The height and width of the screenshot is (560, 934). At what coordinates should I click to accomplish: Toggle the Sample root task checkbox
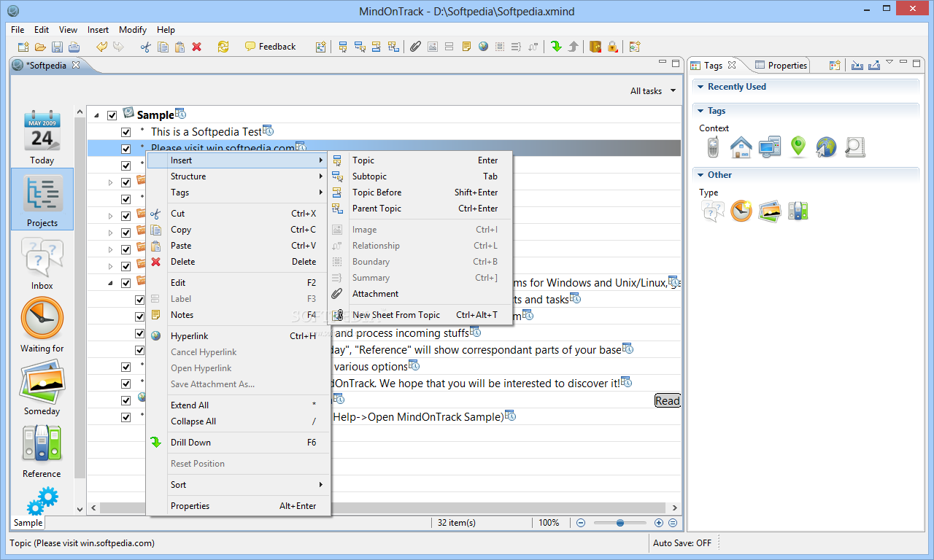tap(112, 115)
